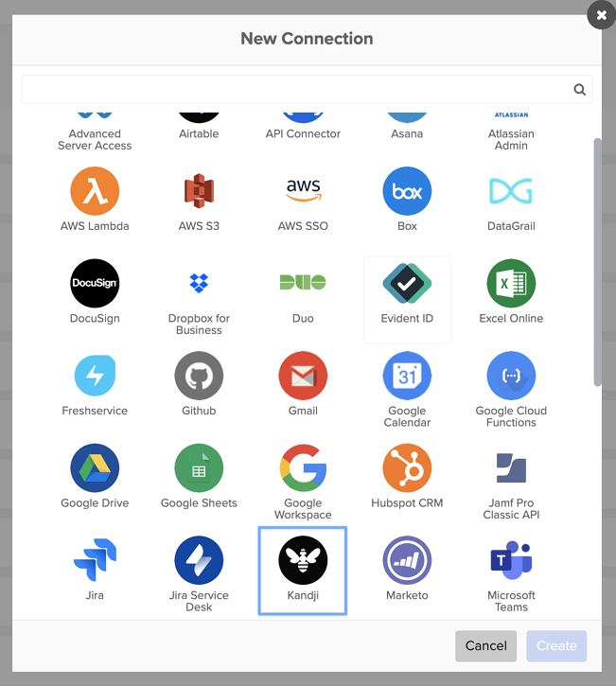Choose the AWS S3 connector icon

pos(199,191)
